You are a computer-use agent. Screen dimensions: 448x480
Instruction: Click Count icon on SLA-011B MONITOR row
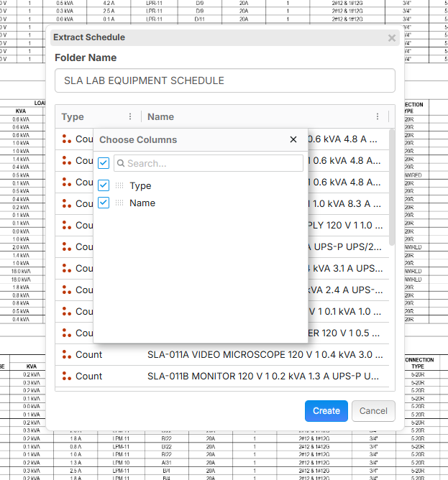[67, 376]
